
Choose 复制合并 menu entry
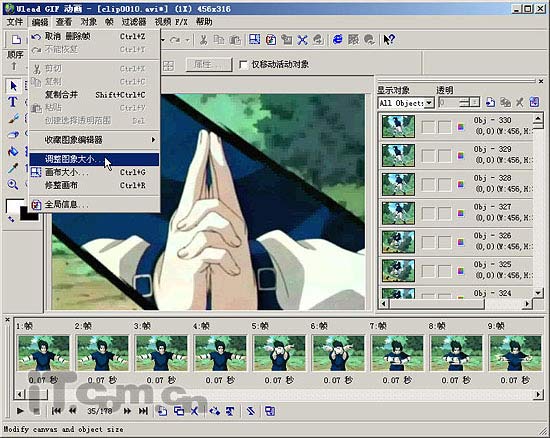pos(94,95)
